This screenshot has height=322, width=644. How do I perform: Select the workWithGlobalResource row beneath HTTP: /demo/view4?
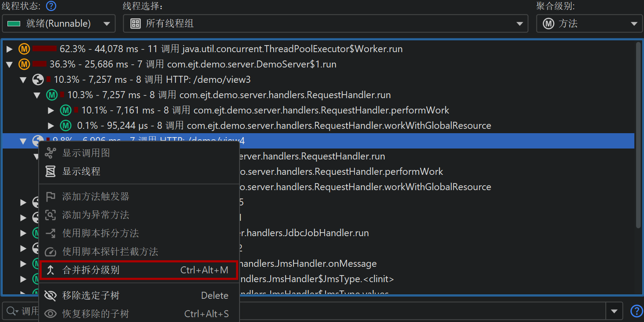[x=318, y=187]
